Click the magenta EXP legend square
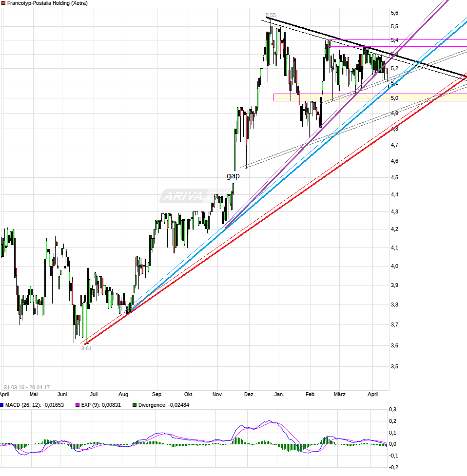The image size is (467, 476). (78, 405)
